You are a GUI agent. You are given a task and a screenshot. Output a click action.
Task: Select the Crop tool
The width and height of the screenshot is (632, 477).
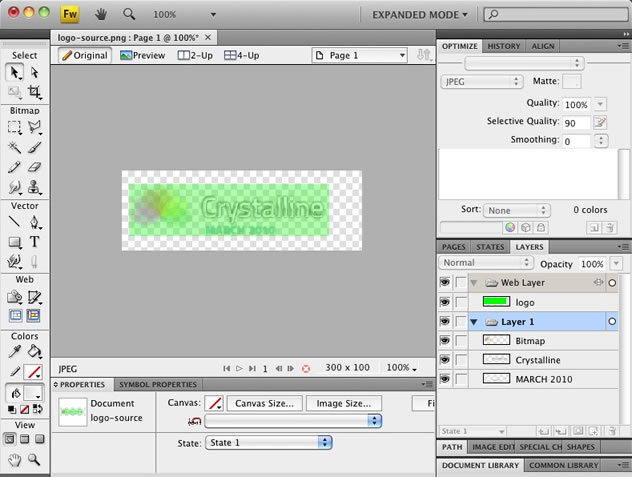point(35,92)
